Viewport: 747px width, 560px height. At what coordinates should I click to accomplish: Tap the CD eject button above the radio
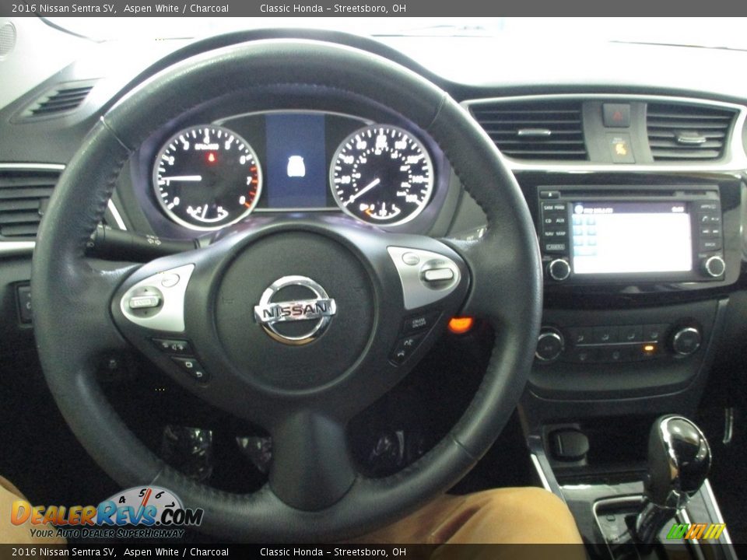pos(550,194)
